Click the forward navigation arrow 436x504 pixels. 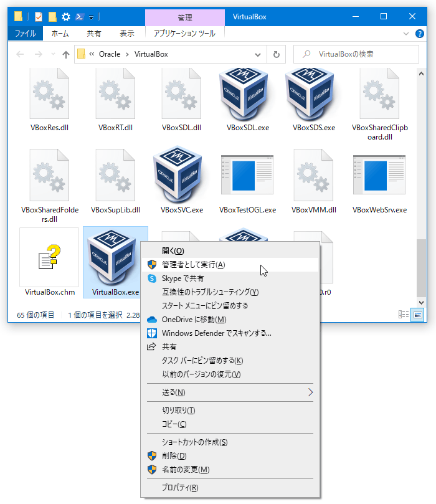point(39,54)
